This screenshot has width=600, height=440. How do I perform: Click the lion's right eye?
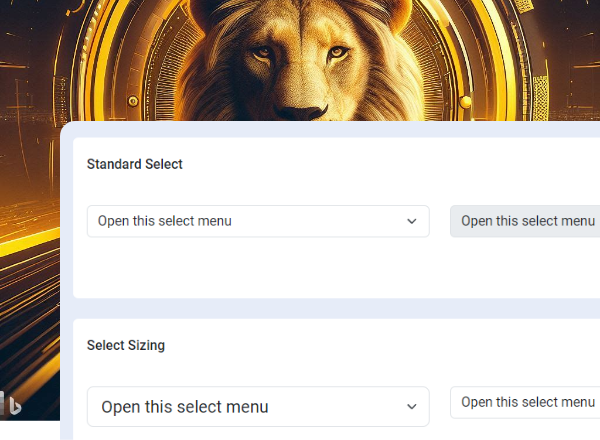[x=338, y=52]
